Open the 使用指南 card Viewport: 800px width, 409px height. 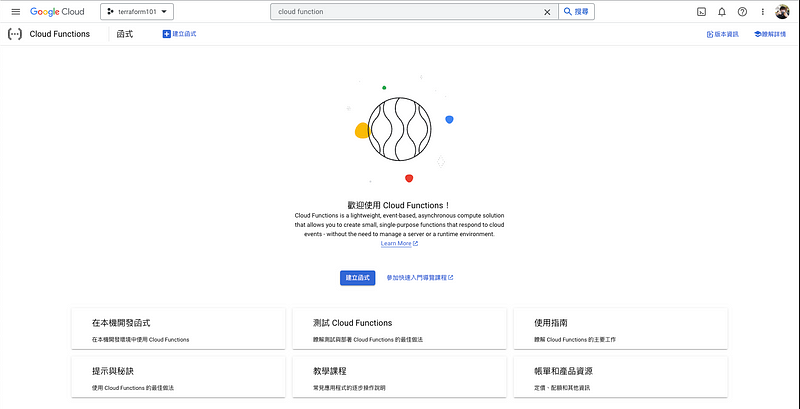pyautogui.click(x=620, y=329)
